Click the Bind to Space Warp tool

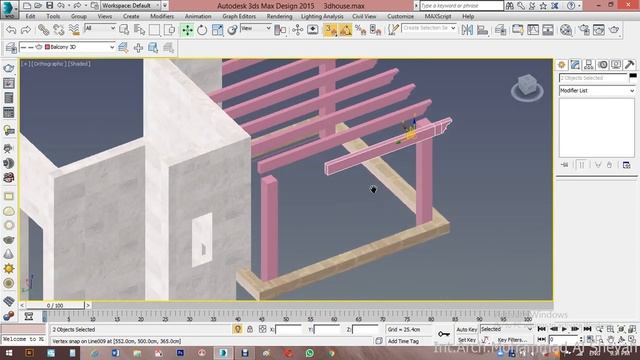click(74, 30)
